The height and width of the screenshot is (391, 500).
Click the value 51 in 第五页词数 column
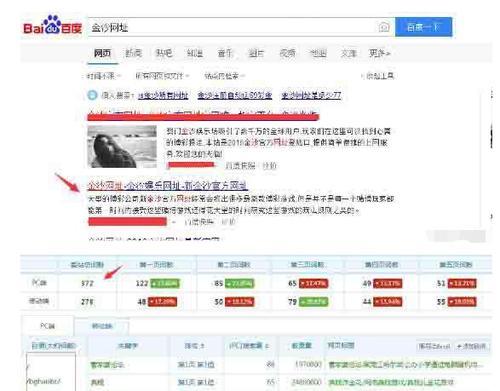pyautogui.click(x=441, y=284)
